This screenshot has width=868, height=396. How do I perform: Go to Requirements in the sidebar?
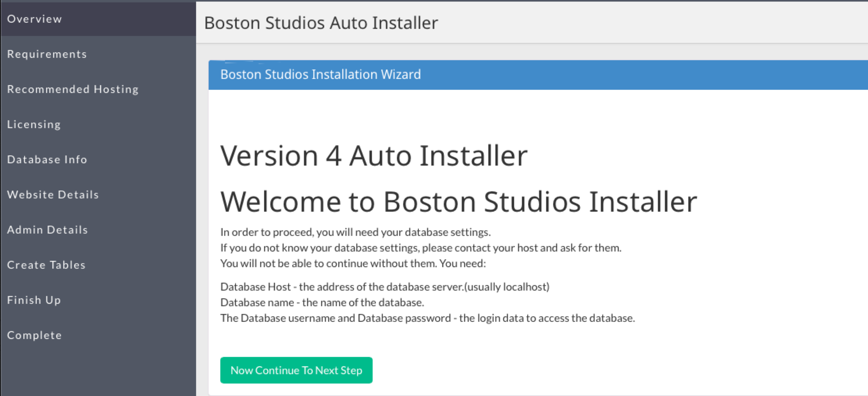coord(47,54)
